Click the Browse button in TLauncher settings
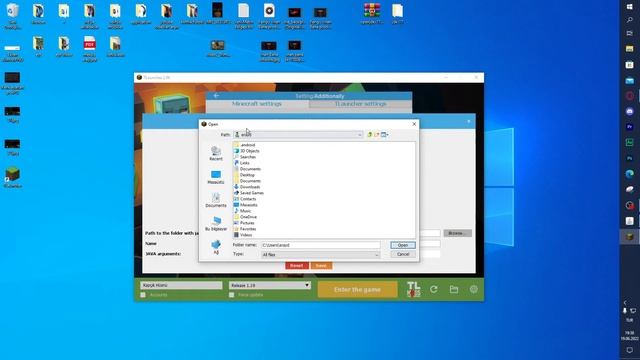This screenshot has width=640, height=360. click(x=457, y=233)
